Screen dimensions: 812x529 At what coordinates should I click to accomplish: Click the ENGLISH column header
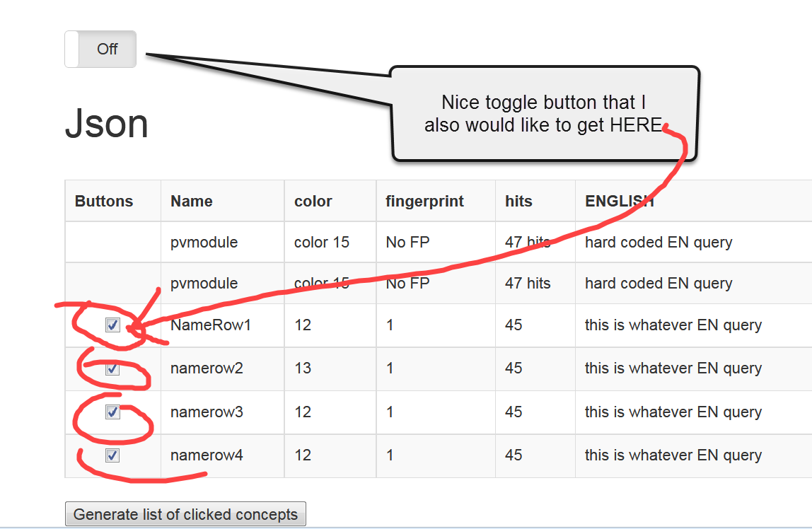tap(619, 201)
